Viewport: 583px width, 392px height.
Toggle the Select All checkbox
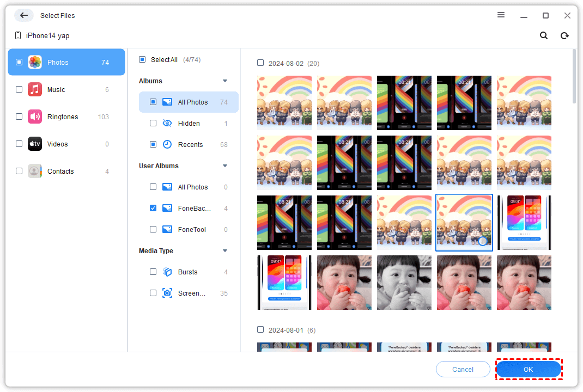(x=142, y=59)
